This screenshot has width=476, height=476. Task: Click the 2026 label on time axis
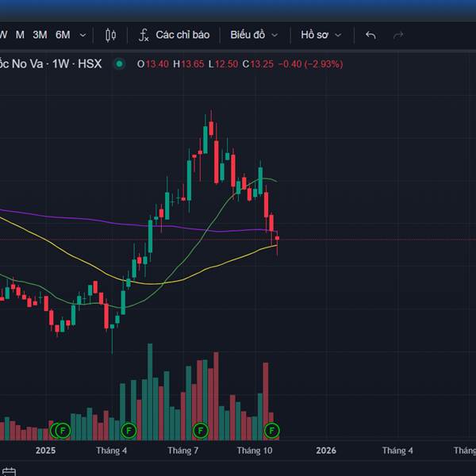[326, 451]
